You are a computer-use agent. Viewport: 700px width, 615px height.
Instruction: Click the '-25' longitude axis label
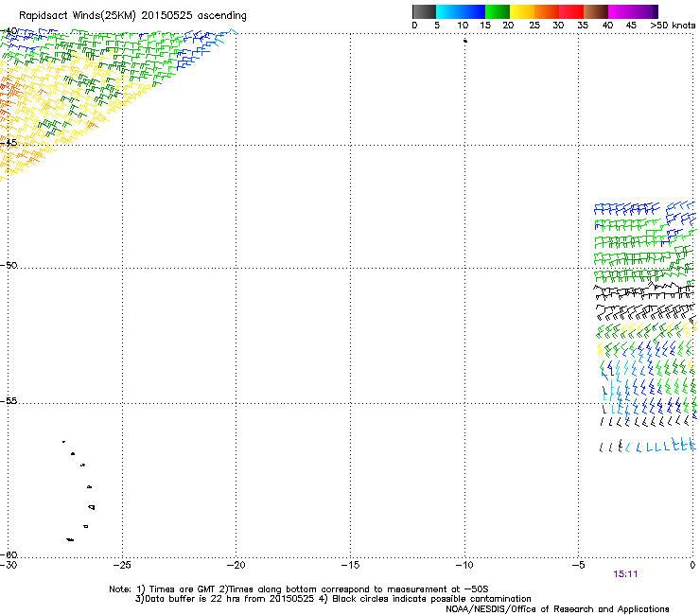(122, 565)
